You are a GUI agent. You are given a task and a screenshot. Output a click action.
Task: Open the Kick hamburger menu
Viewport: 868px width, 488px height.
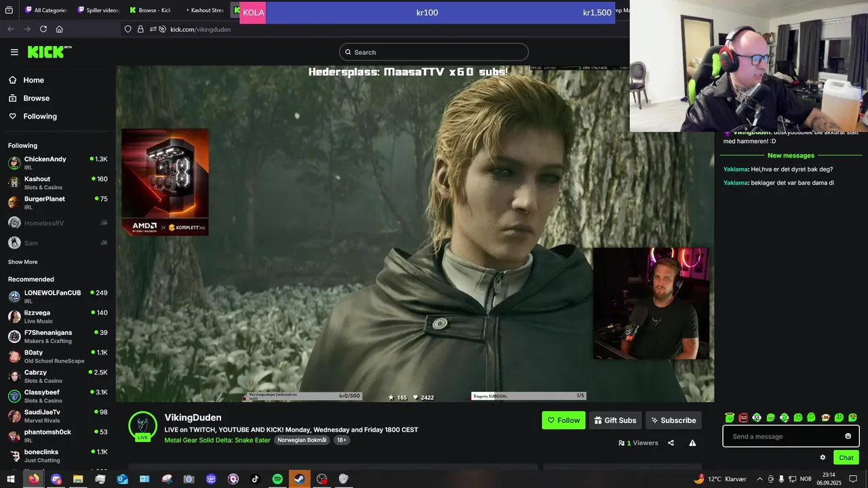coord(14,52)
